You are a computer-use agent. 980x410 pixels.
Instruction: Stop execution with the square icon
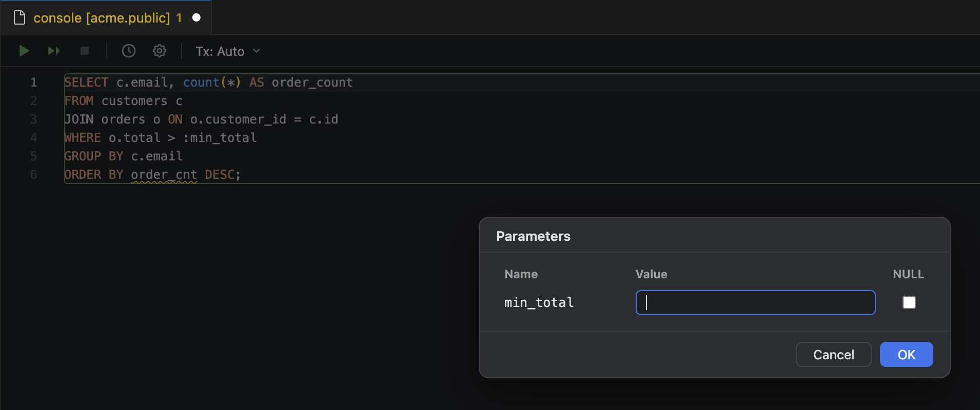pyautogui.click(x=85, y=51)
